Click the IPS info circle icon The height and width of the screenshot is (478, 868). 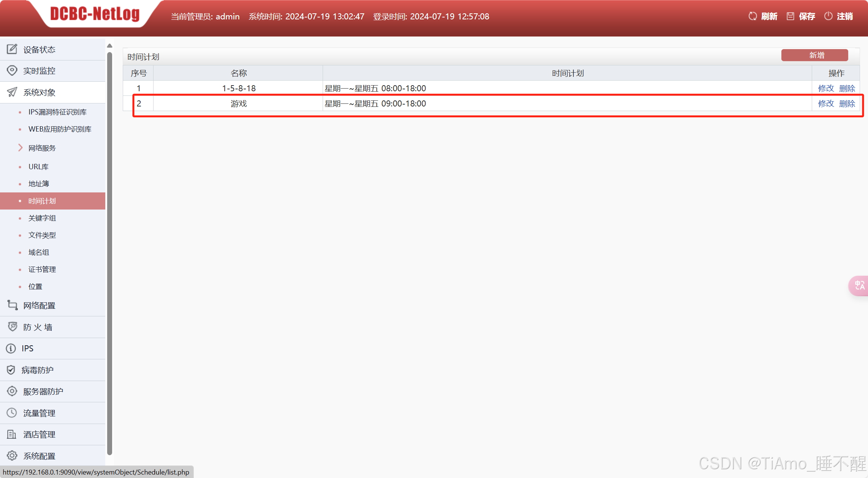point(11,348)
